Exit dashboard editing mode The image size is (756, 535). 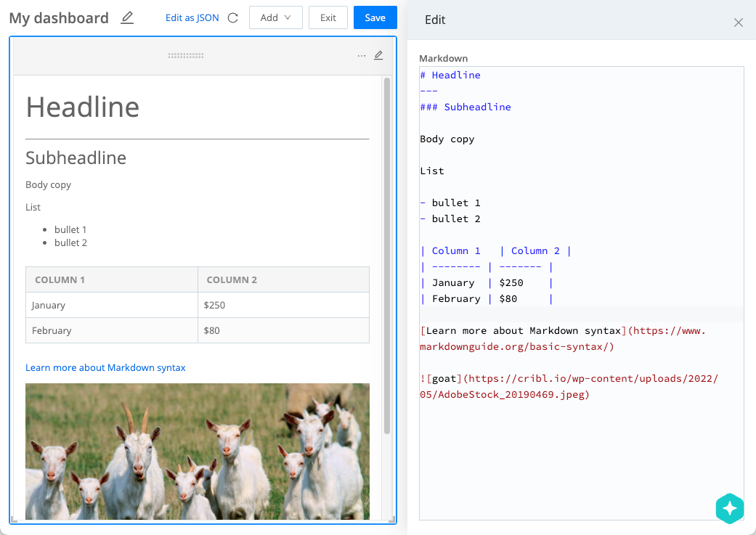[x=328, y=17]
